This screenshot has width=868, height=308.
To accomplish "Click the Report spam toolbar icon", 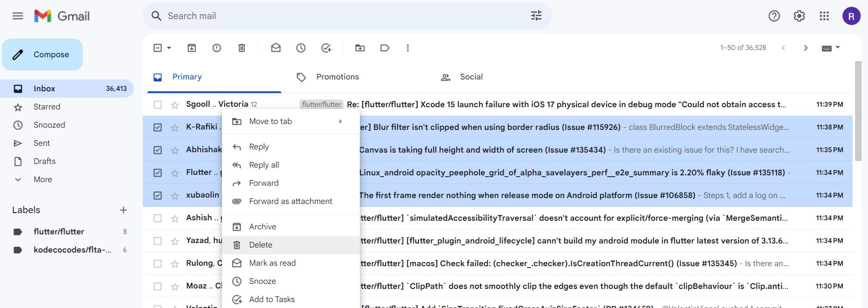I will (x=217, y=48).
